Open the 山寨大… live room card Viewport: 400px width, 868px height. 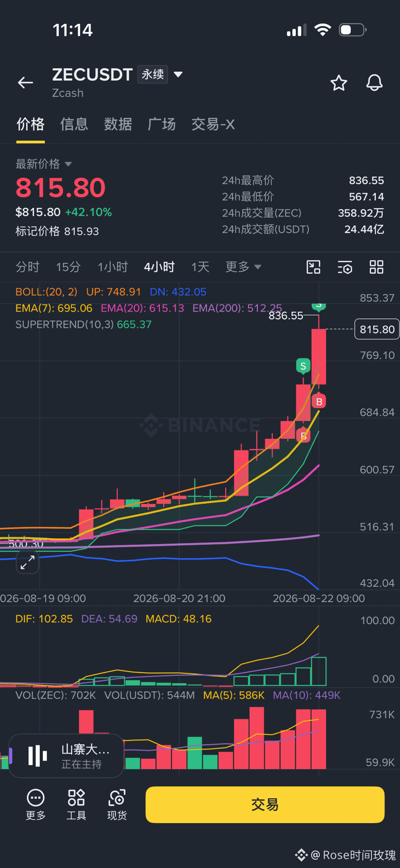point(67,756)
